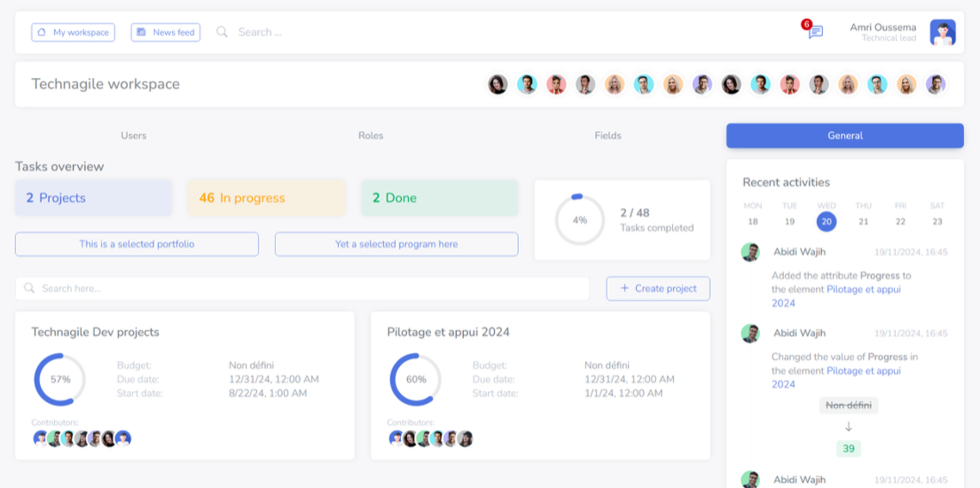Click the Create project button

coord(658,288)
